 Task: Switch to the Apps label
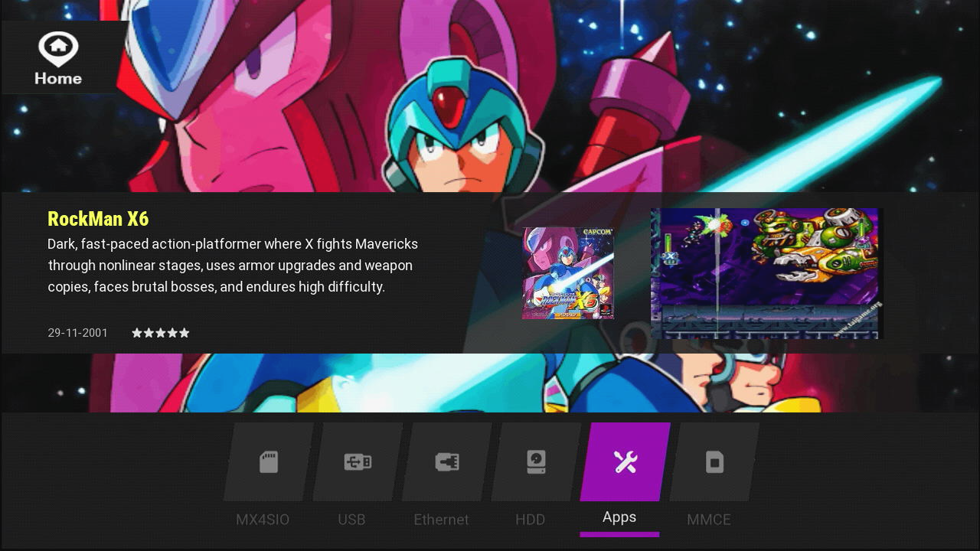(619, 517)
